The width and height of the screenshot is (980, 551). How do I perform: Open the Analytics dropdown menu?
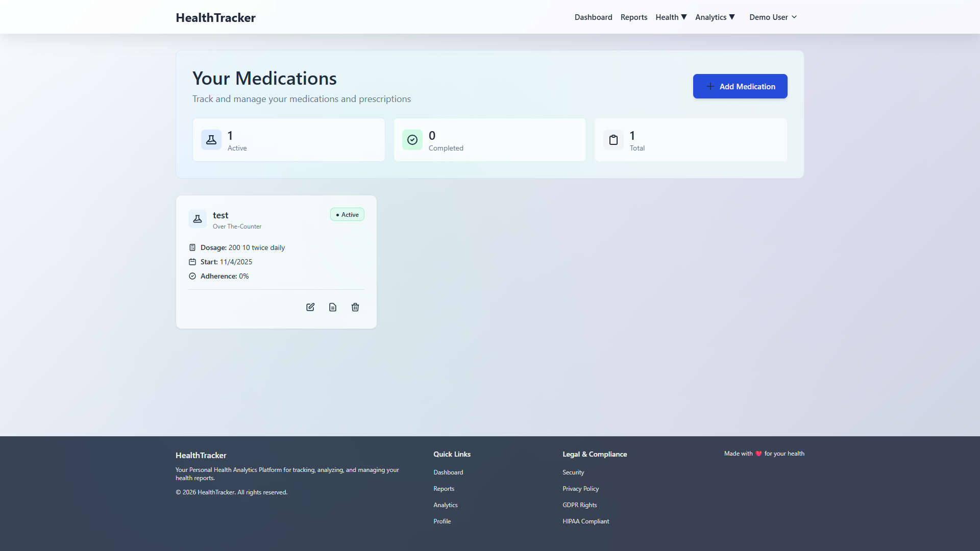coord(715,17)
